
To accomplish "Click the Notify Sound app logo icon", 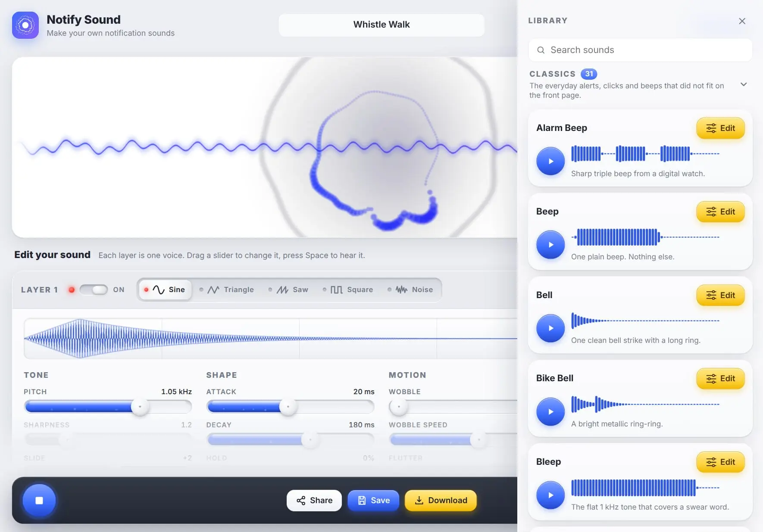I will [25, 25].
